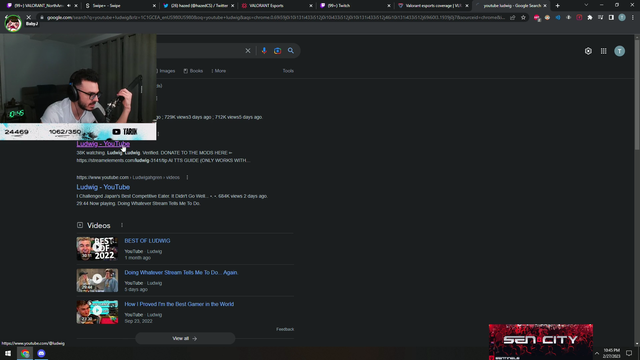Open the Windows notification center

(x=629, y=353)
